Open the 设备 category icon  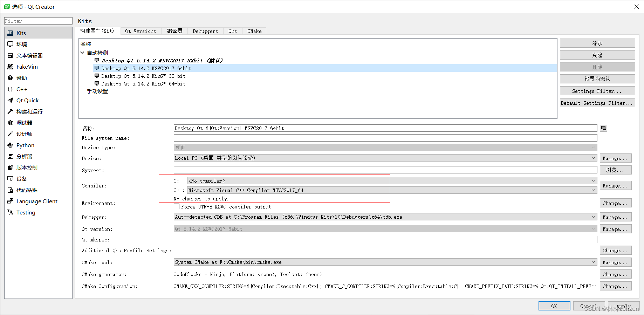pyautogui.click(x=10, y=179)
